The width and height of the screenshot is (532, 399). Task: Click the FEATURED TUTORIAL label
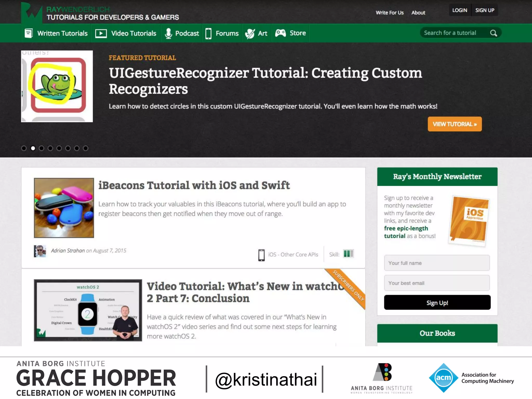point(142,58)
